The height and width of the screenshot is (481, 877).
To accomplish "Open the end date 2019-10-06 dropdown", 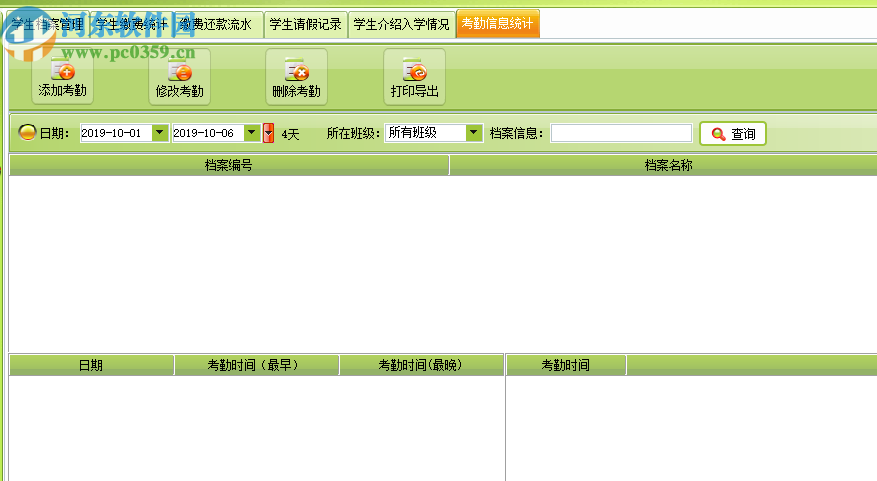I will (252, 133).
